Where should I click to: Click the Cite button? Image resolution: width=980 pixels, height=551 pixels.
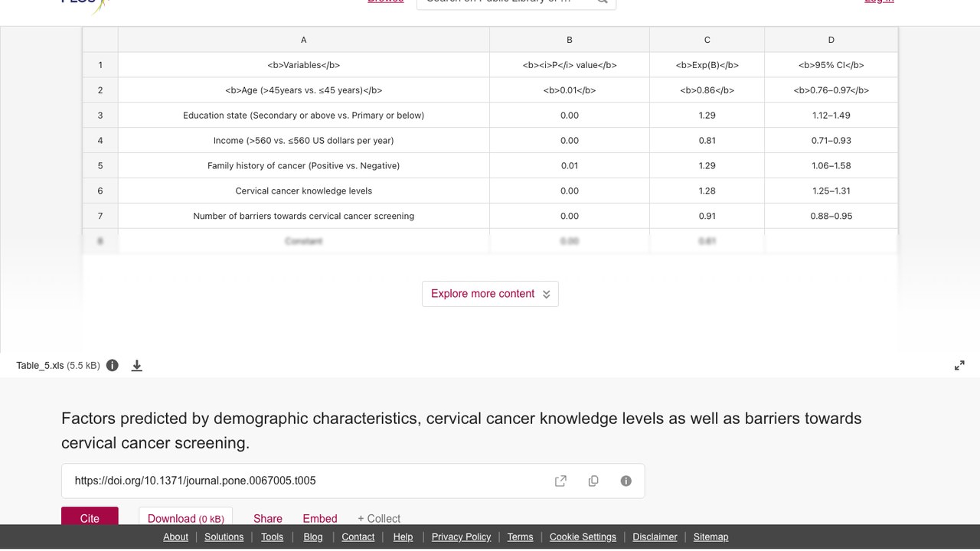tap(90, 517)
